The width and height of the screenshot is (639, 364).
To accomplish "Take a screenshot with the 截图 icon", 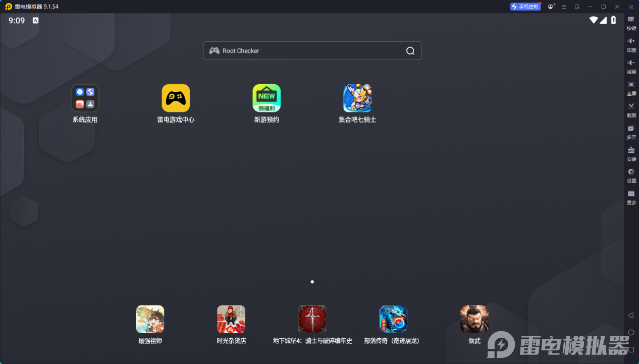I will click(x=631, y=110).
